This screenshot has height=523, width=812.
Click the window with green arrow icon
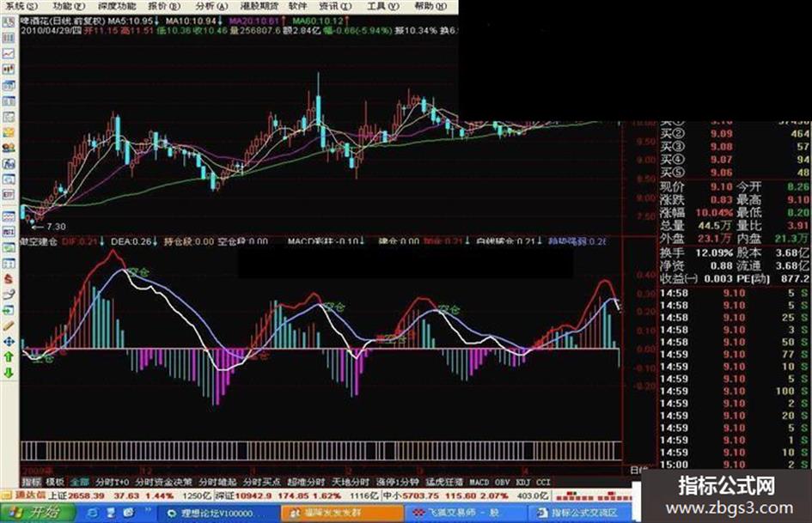[9, 310]
